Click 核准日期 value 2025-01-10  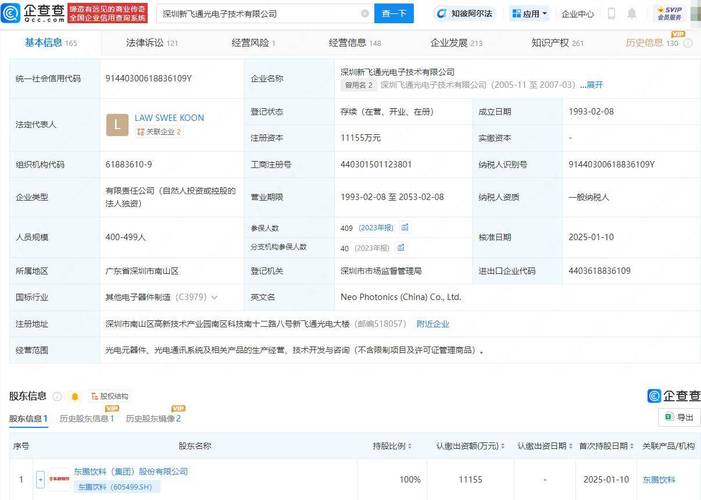[591, 237]
